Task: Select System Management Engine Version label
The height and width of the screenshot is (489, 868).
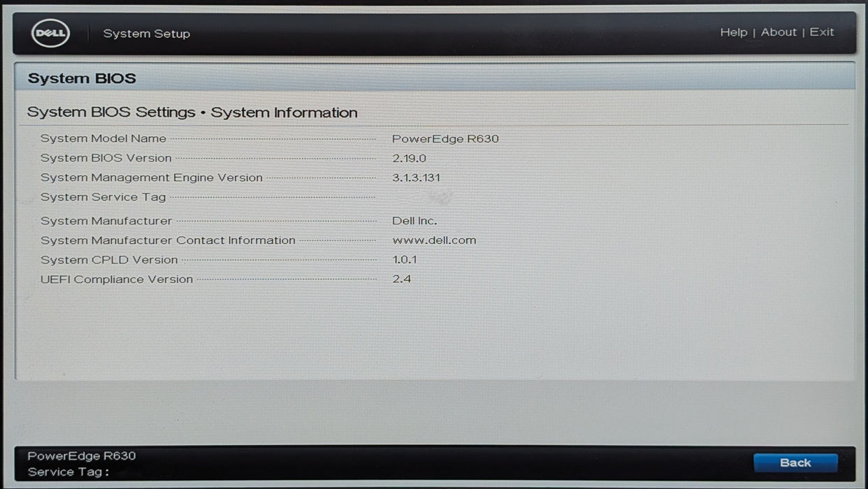Action: [152, 177]
